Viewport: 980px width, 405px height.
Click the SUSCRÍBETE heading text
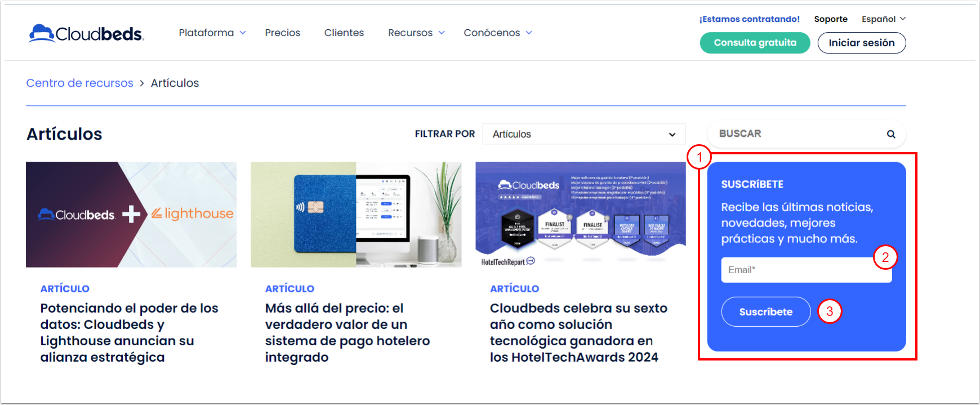(752, 184)
